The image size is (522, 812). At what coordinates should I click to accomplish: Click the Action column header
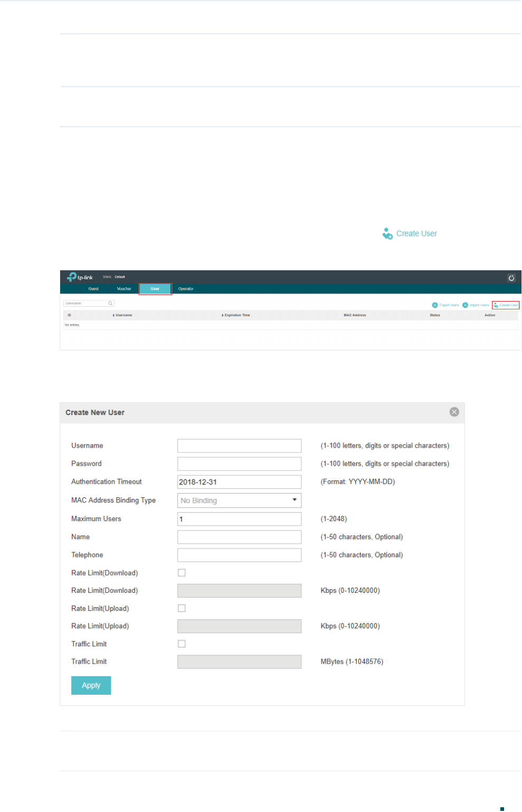(x=490, y=315)
